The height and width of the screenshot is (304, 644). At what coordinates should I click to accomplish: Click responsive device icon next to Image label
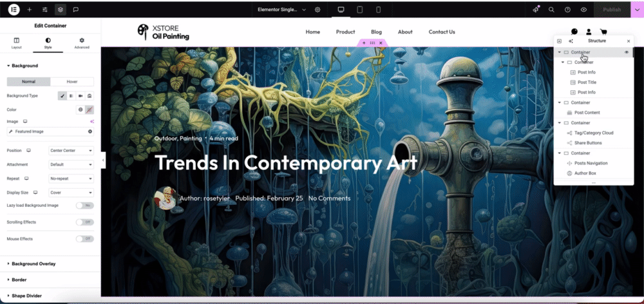pyautogui.click(x=25, y=122)
